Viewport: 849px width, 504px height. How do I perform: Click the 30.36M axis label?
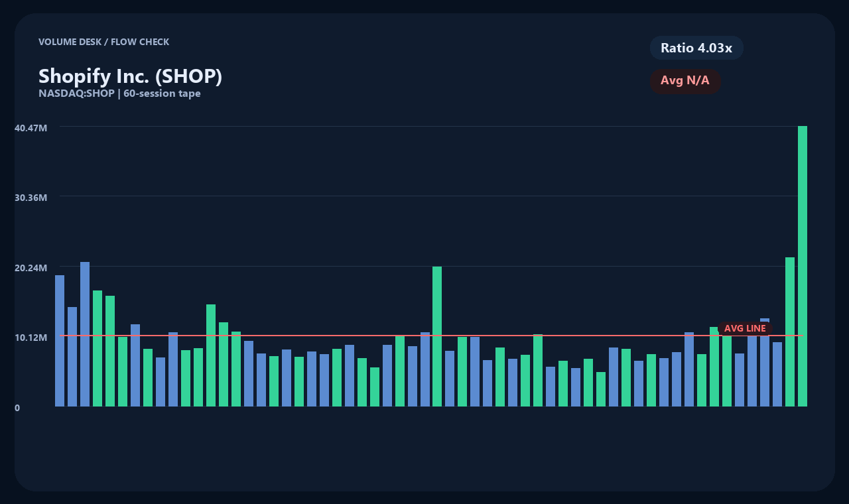click(31, 198)
